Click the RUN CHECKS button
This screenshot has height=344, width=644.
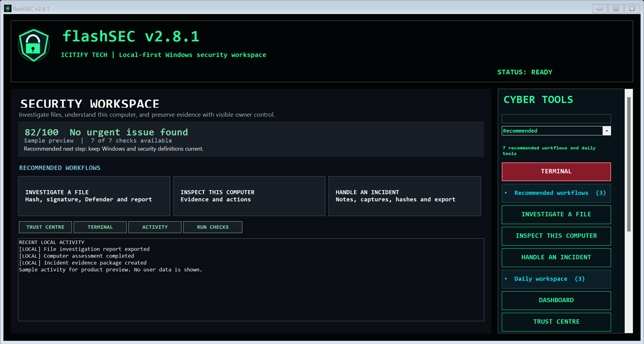click(x=213, y=227)
